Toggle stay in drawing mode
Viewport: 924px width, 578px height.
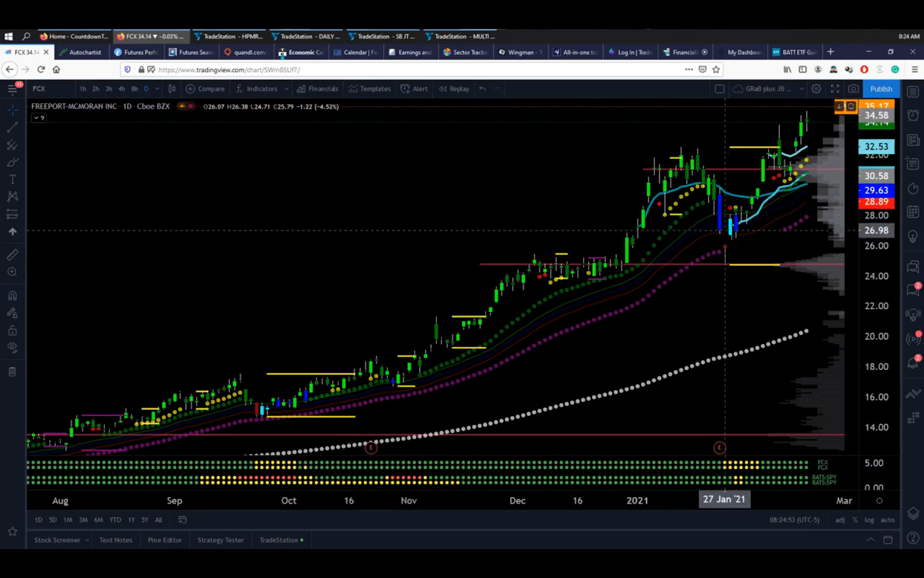(x=12, y=313)
